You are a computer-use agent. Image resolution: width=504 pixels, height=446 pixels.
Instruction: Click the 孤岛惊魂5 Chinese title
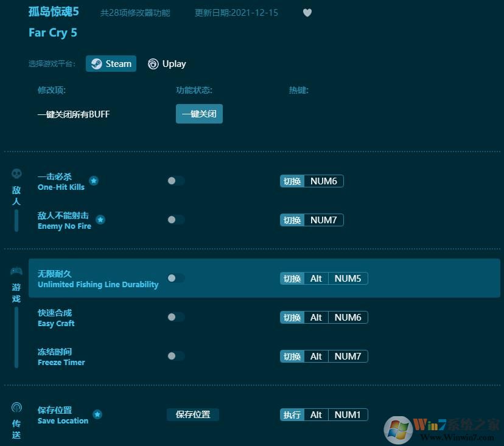pos(54,12)
